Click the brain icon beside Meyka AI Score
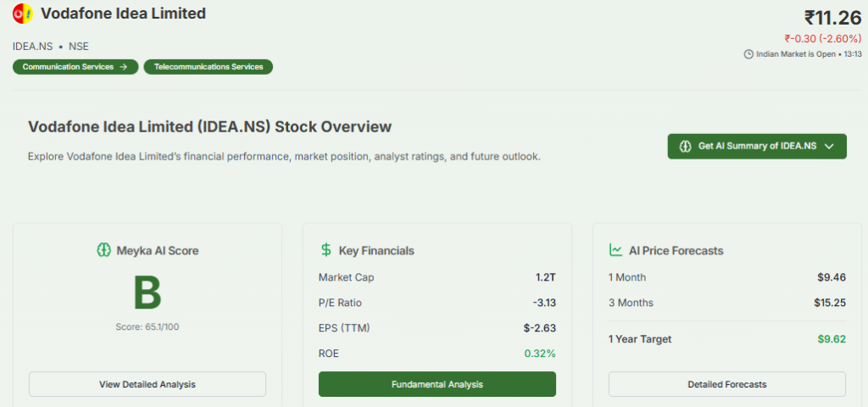Image resolution: width=868 pixels, height=407 pixels. 103,250
